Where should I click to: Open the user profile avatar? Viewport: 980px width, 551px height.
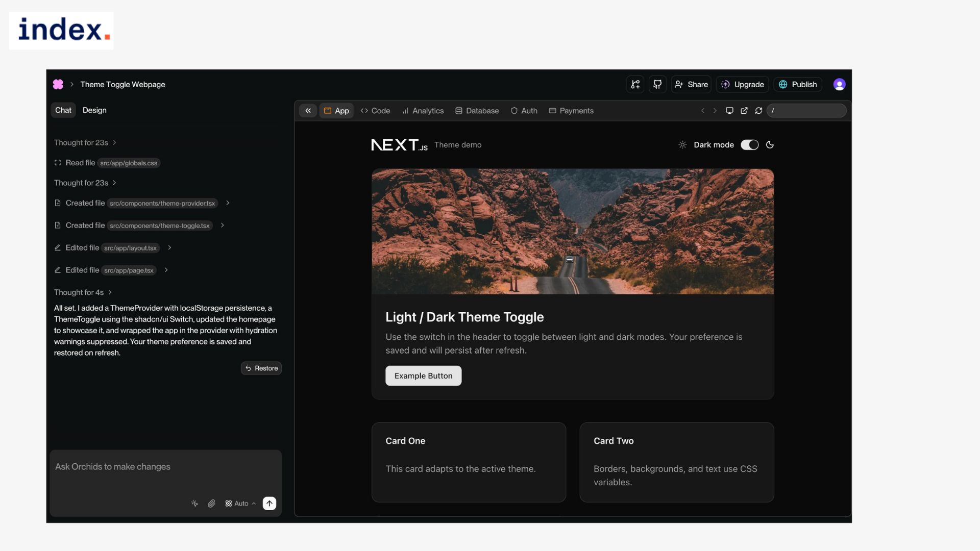839,84
